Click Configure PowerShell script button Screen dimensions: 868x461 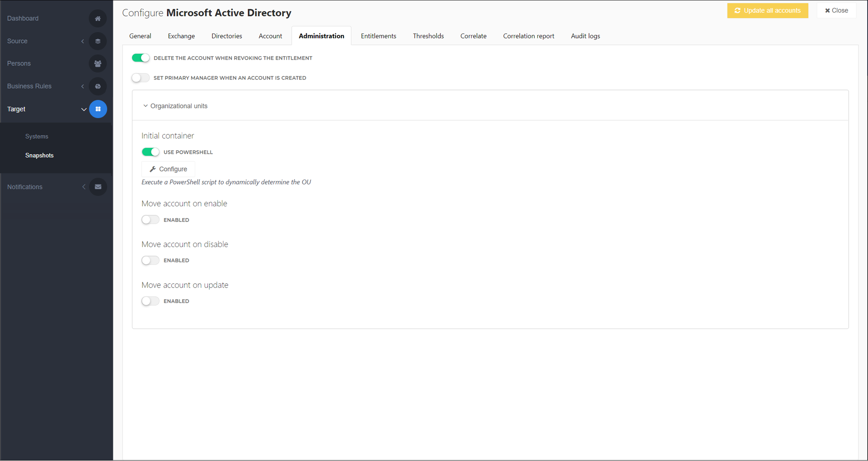coord(168,169)
